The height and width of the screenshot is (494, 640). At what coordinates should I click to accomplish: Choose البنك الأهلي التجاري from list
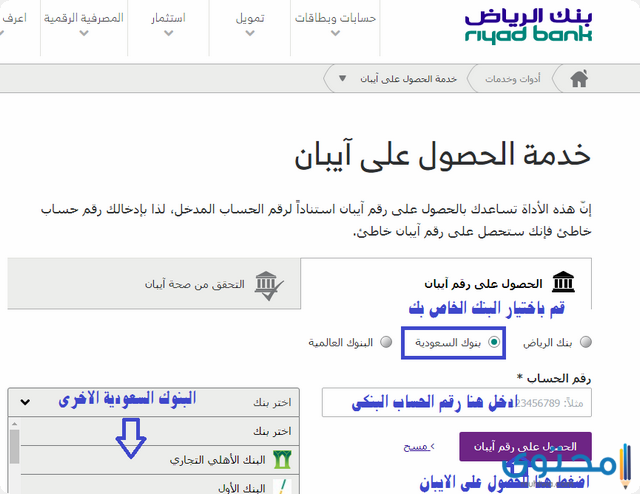160,460
